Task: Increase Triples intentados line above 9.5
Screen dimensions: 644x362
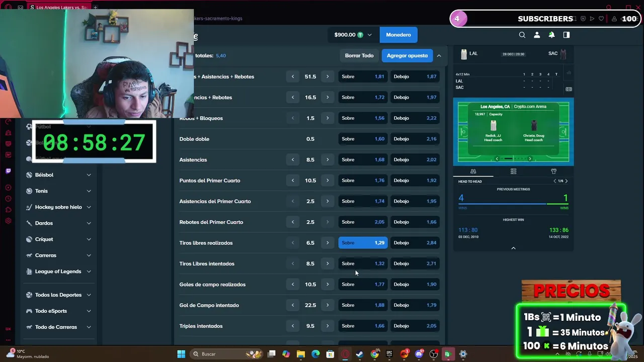Action: pyautogui.click(x=328, y=326)
